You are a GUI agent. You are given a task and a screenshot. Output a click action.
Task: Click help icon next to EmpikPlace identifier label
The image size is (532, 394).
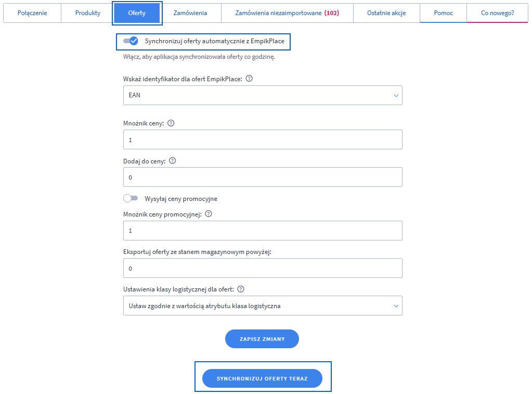pyautogui.click(x=249, y=79)
